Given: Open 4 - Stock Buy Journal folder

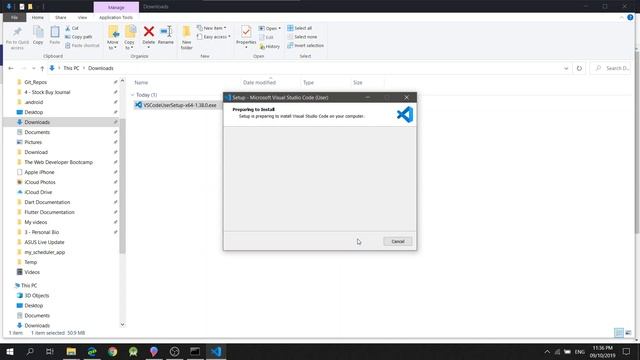Looking at the screenshot, I should click(x=47, y=92).
